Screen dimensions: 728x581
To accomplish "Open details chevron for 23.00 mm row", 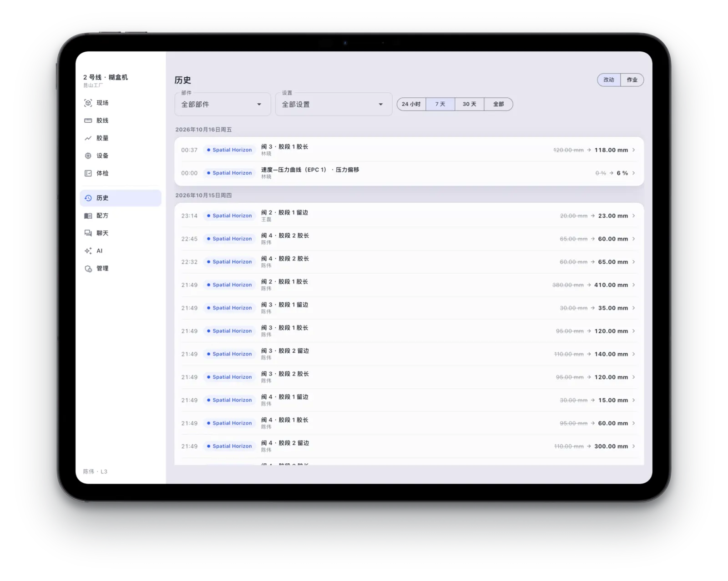I will 633,216.
